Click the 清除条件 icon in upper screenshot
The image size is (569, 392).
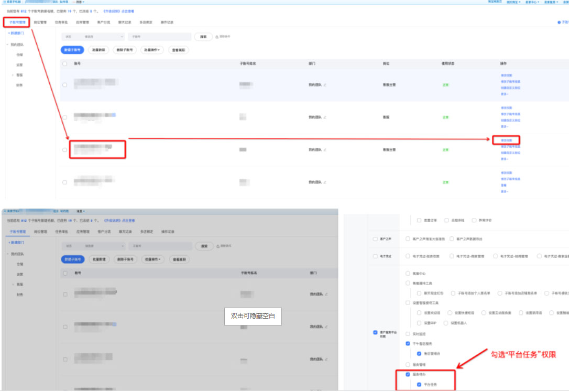point(217,37)
